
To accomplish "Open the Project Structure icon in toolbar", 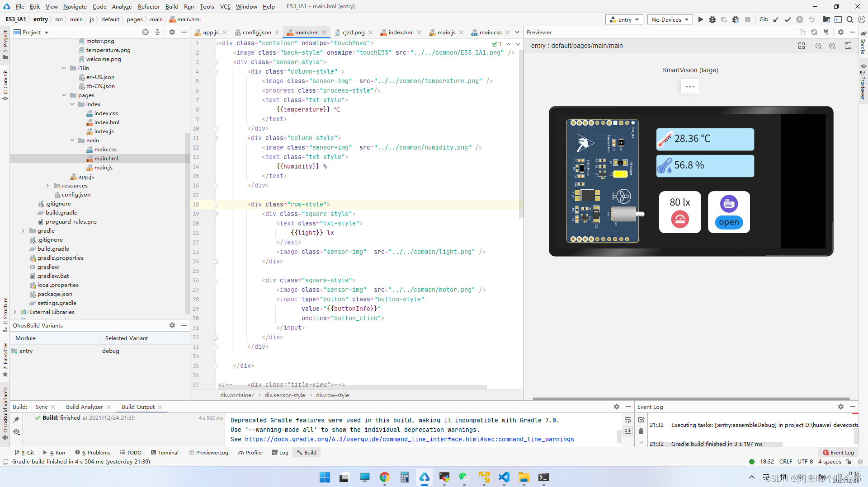I will tap(826, 19).
